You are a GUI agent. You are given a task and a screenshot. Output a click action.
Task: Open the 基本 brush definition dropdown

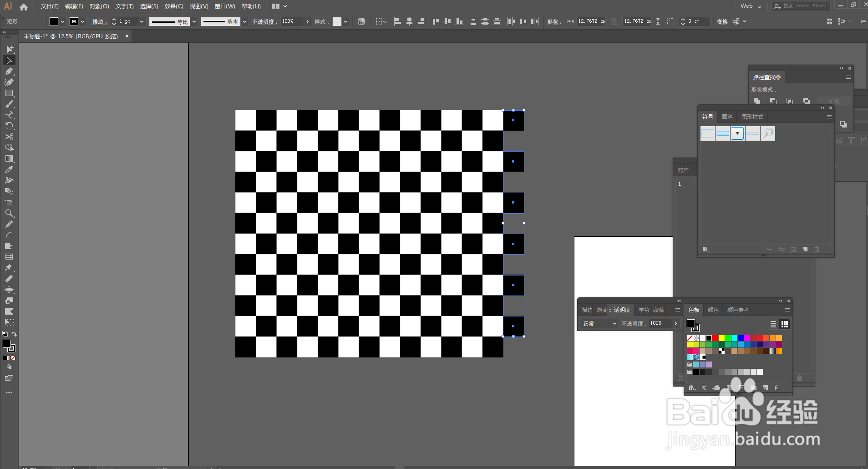(245, 21)
